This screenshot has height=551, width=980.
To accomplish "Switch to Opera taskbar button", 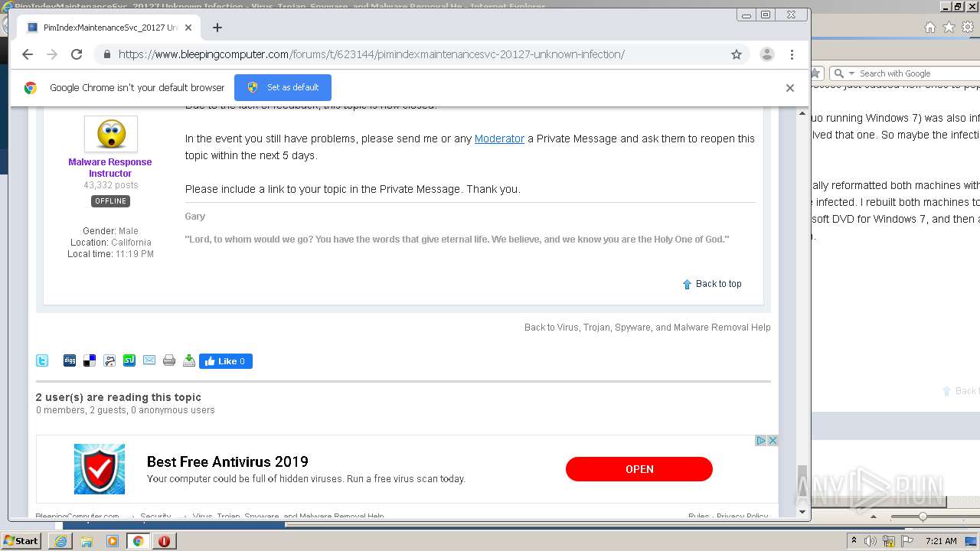I will [x=164, y=541].
